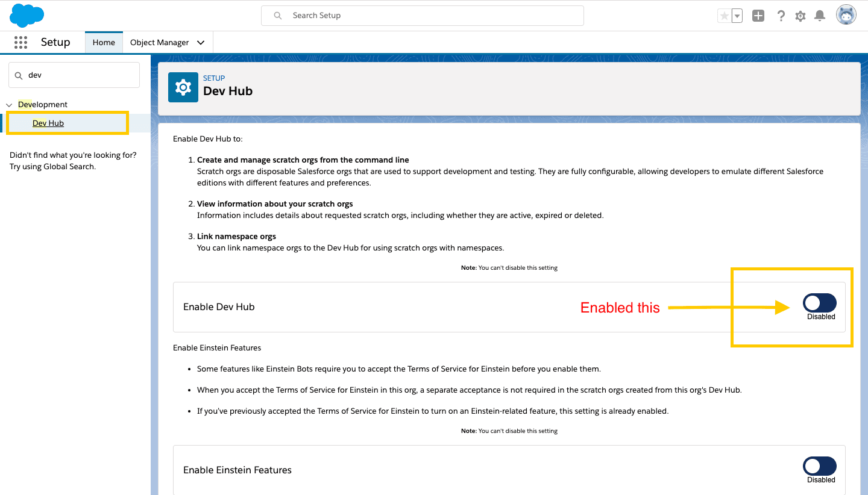This screenshot has height=495, width=868.
Task: Toggle the Enable Dev Hub switch
Action: coord(820,303)
